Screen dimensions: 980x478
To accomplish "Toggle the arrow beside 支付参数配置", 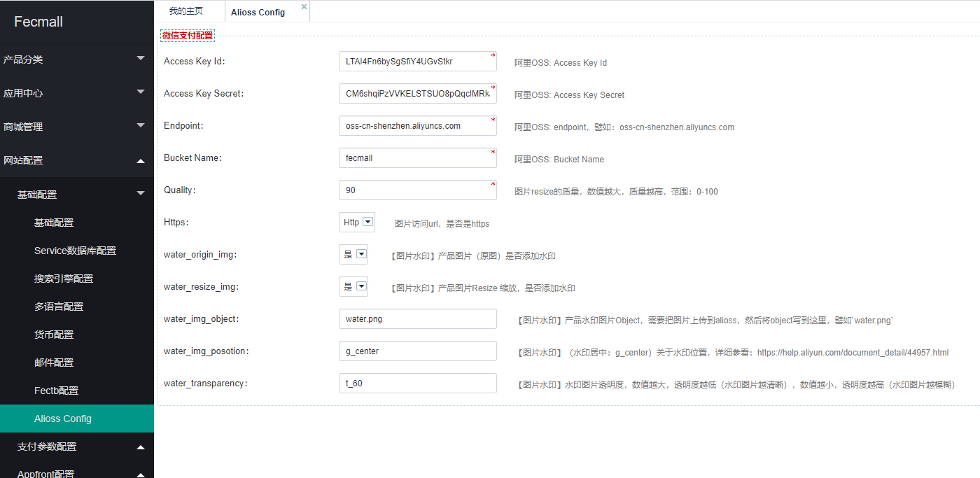I will click(141, 447).
